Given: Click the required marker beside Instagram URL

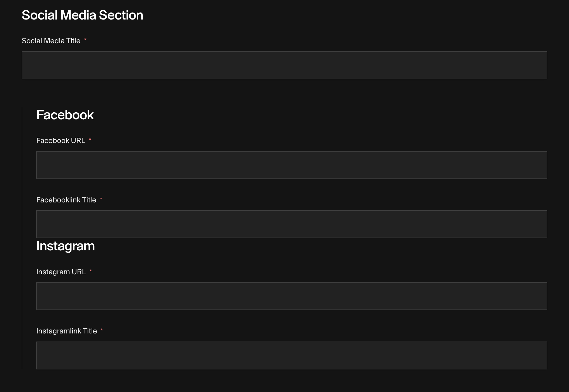Looking at the screenshot, I should point(91,271).
